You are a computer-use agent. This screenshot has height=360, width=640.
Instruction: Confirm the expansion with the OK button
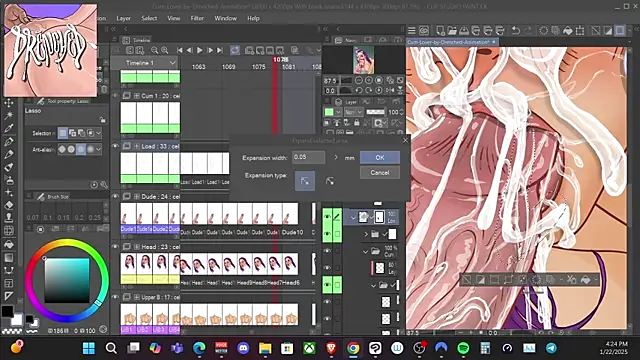coord(380,158)
